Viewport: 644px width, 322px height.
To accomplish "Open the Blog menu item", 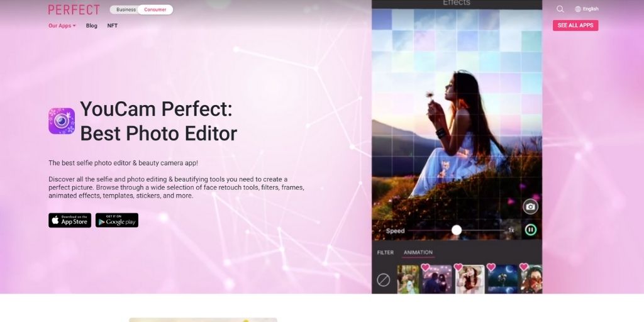I will [92, 25].
